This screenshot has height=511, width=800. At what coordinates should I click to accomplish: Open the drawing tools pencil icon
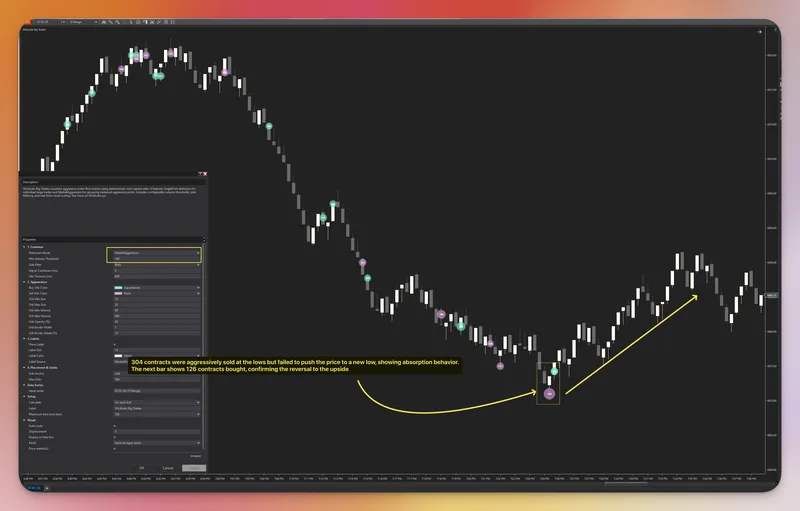tap(111, 22)
